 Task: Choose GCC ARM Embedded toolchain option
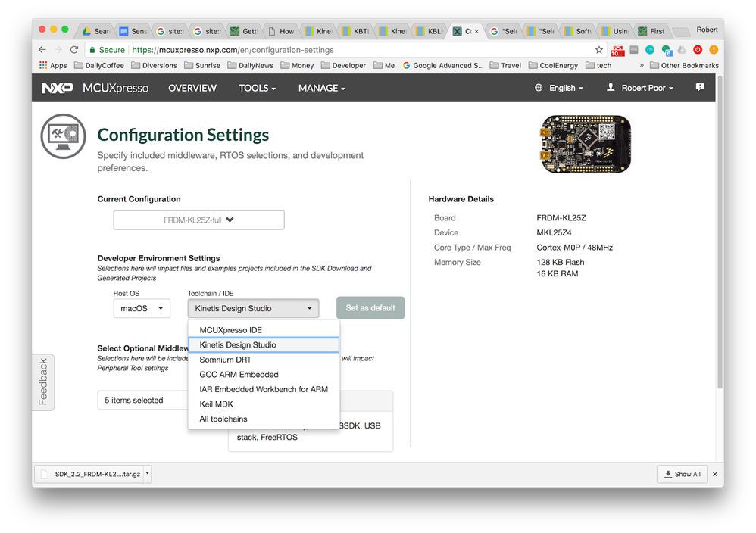point(239,375)
